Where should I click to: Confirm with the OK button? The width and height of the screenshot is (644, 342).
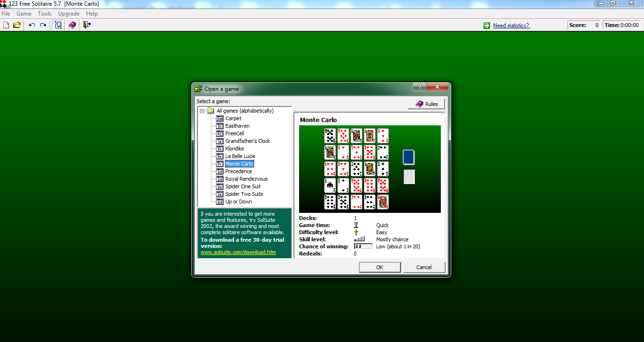380,267
